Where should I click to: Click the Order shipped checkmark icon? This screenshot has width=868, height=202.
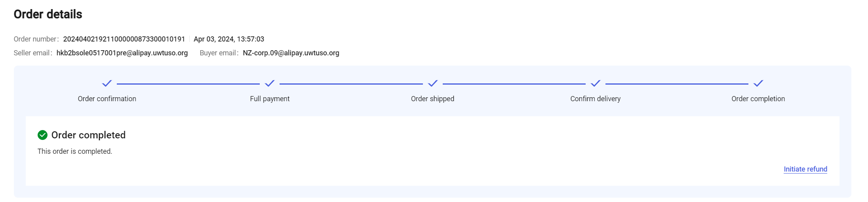tap(433, 83)
